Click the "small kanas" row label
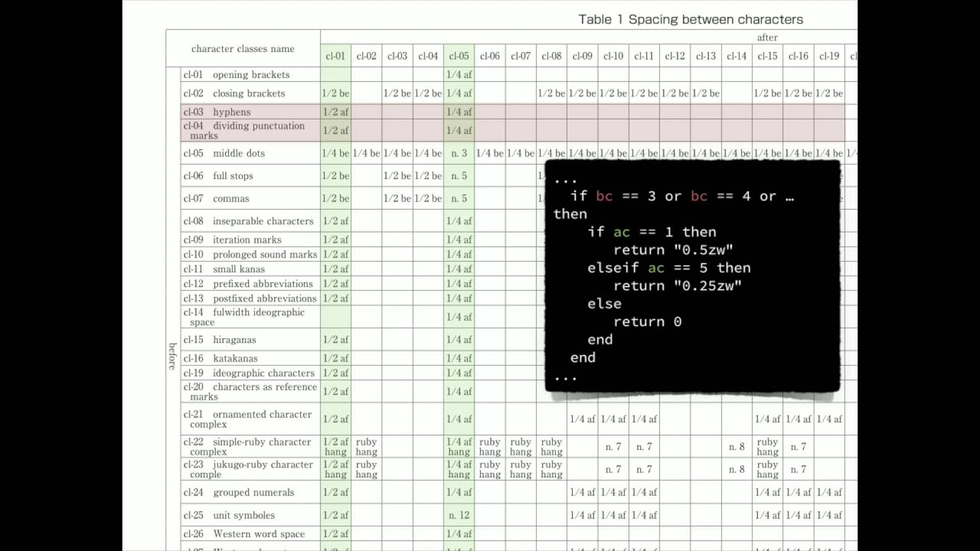980x551 pixels. coord(239,269)
